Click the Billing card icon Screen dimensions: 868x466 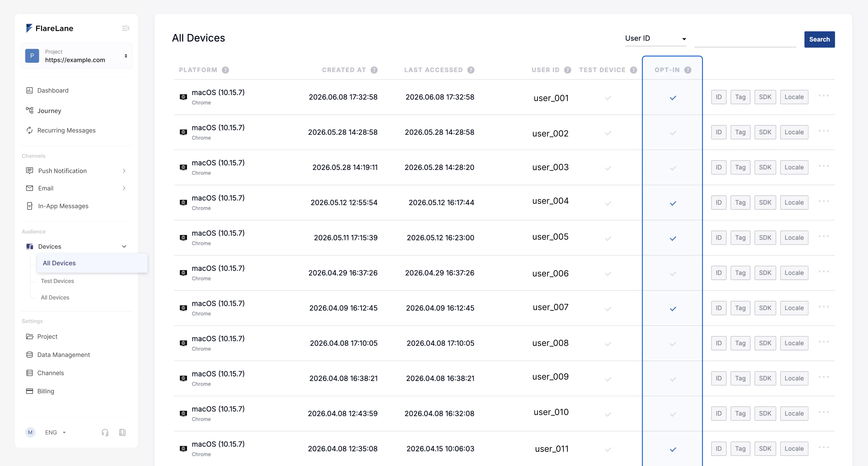point(30,391)
